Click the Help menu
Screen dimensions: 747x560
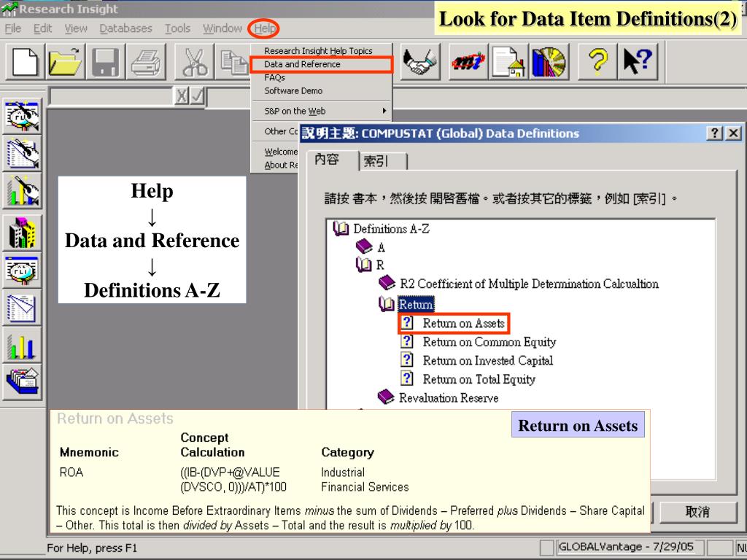point(264,28)
